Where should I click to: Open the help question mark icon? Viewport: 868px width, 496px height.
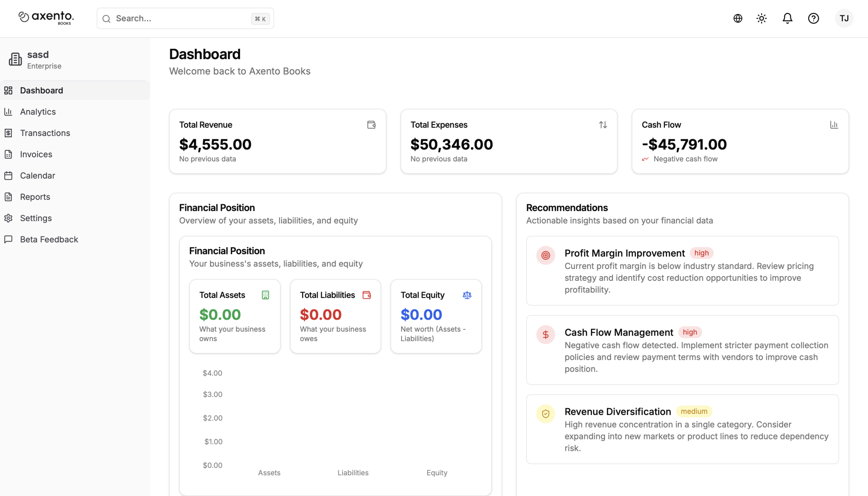pos(813,18)
